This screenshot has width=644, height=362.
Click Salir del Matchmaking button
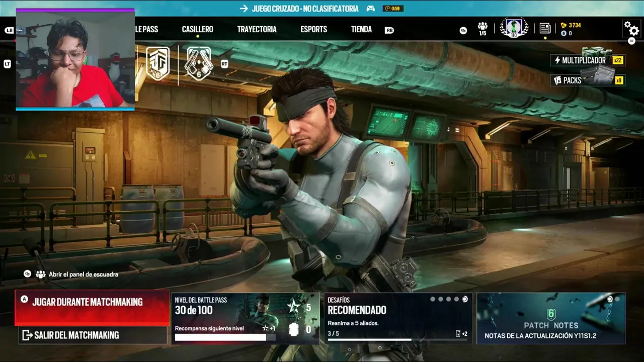(93, 335)
